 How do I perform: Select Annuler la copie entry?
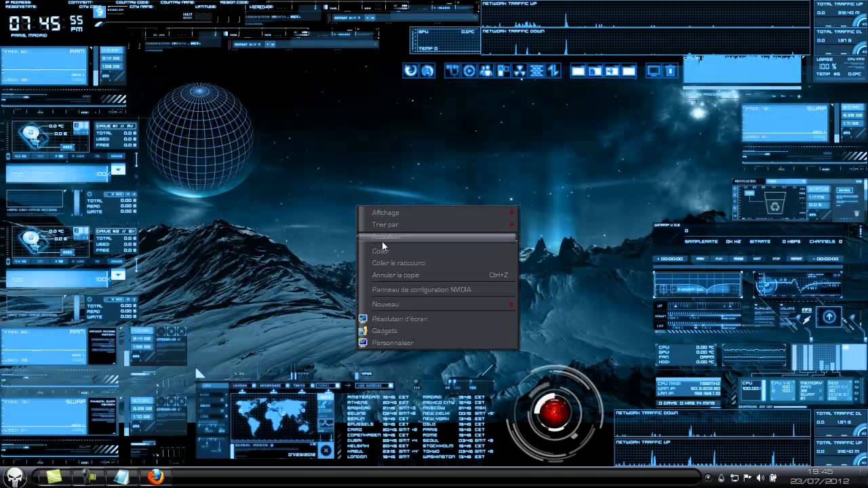(x=438, y=275)
